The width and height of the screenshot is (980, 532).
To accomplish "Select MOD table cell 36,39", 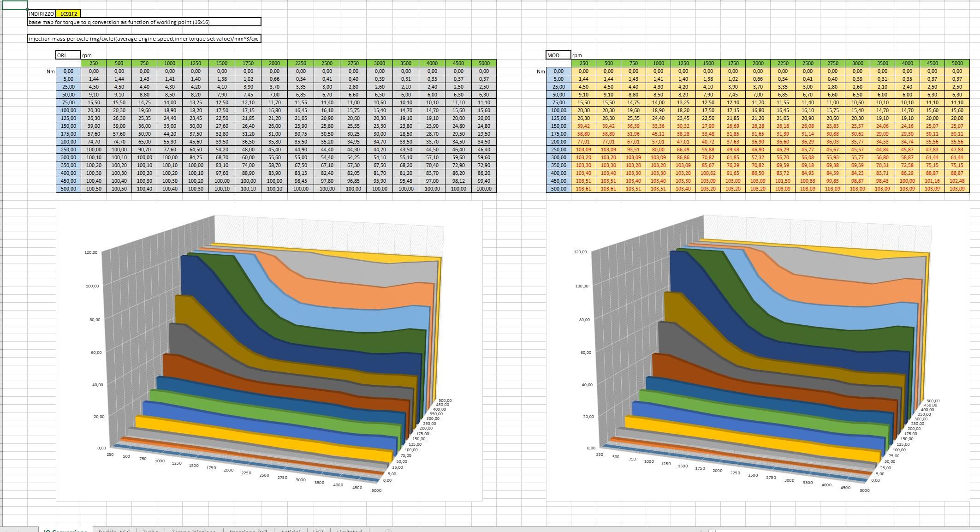I will point(634,126).
